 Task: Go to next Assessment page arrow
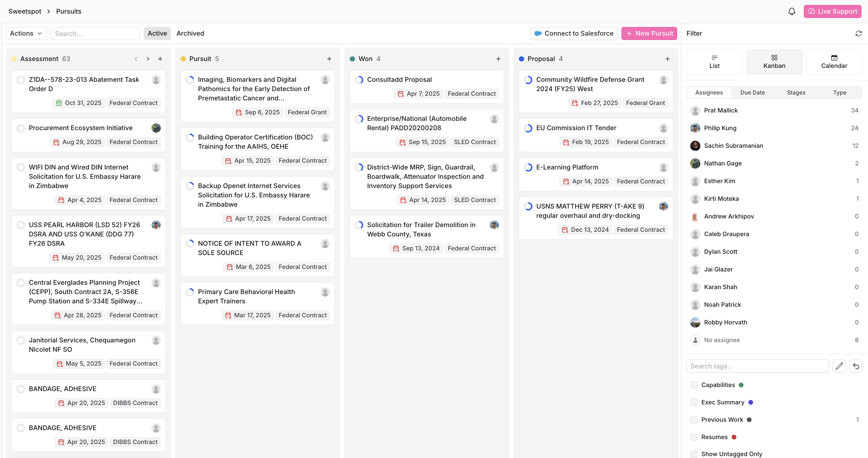148,59
